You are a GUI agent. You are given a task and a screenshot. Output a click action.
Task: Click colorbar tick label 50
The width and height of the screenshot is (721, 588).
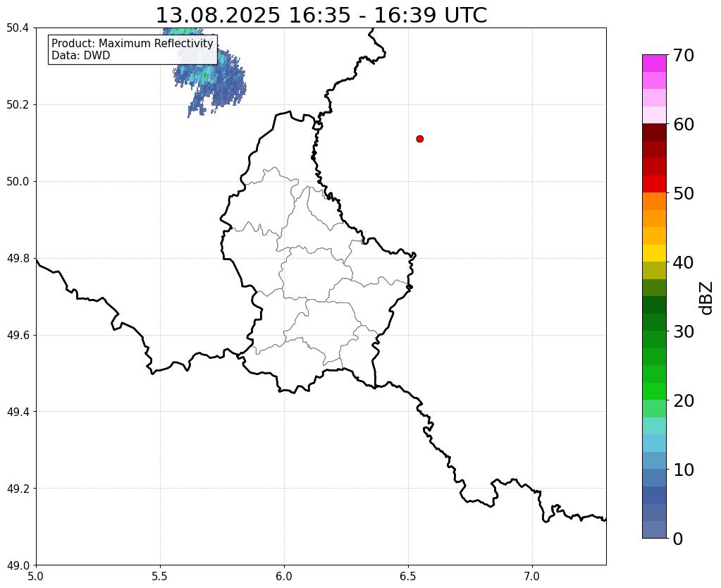(x=684, y=193)
